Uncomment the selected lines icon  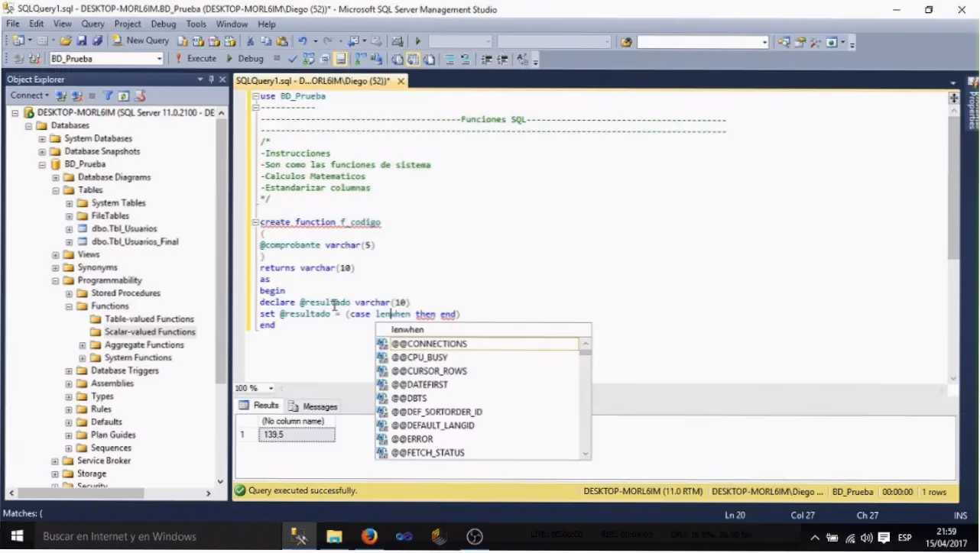click(466, 59)
